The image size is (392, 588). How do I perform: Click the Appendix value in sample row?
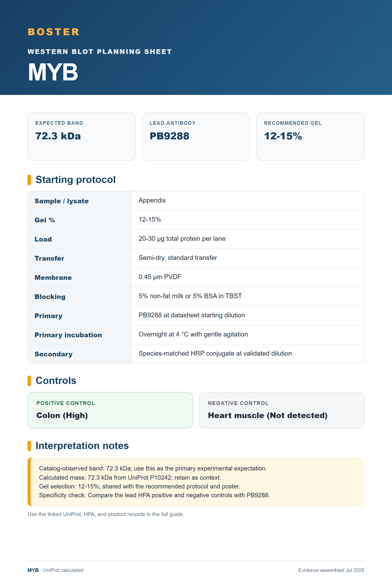[152, 200]
